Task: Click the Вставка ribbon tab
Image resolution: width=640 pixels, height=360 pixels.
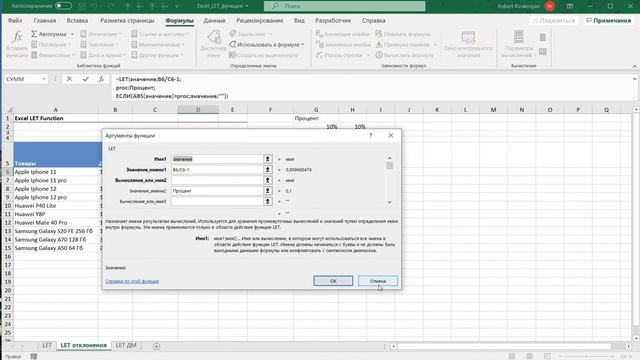Action: tap(77, 20)
